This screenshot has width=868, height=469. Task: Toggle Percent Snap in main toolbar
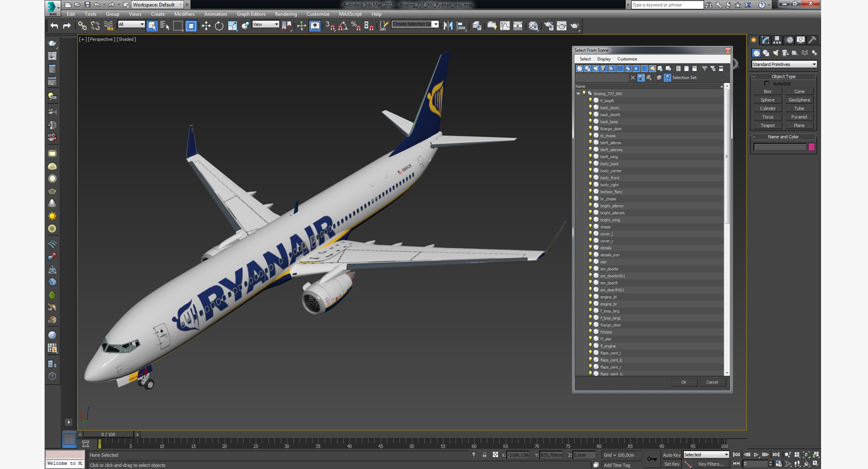[x=356, y=26]
